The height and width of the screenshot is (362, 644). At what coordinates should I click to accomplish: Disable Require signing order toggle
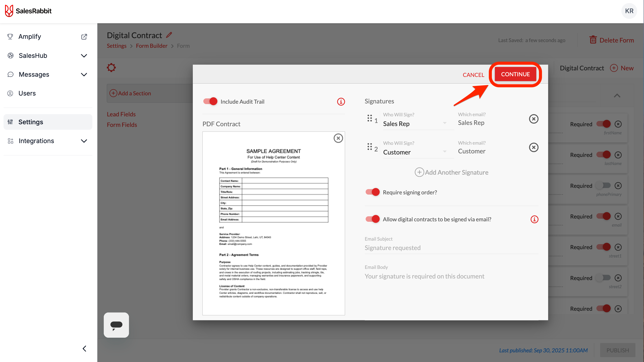[x=372, y=192]
